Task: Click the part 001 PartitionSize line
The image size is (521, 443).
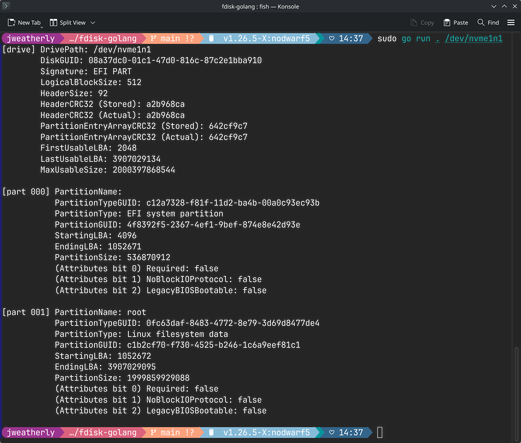Action: pos(122,378)
